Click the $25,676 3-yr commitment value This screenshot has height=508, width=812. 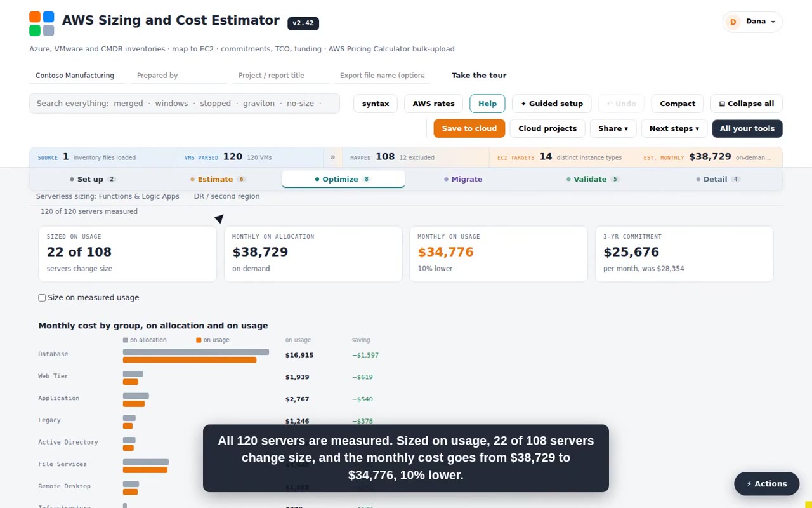point(631,252)
